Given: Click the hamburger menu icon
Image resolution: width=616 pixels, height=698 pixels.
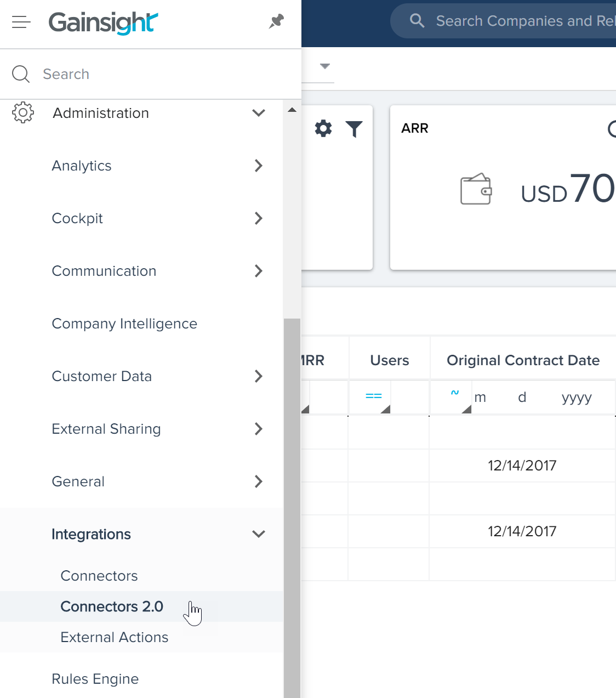Looking at the screenshot, I should [21, 22].
